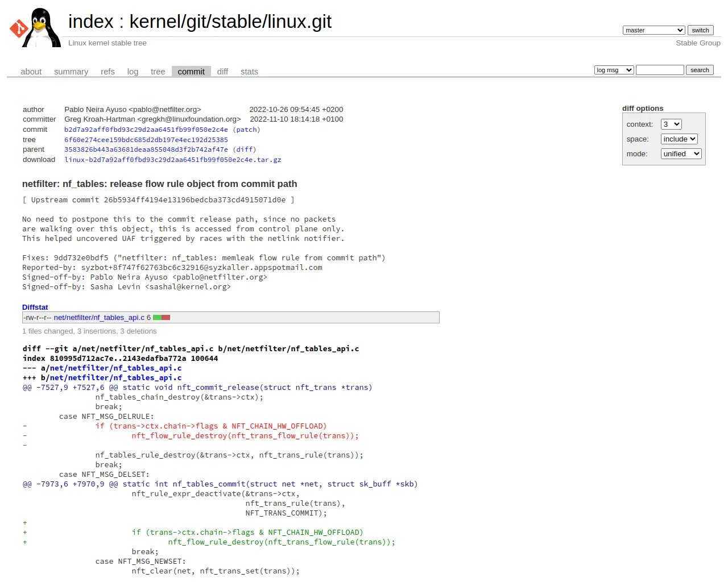The height and width of the screenshot is (582, 728).
Task: Open the patch link for commit
Action: (246, 130)
